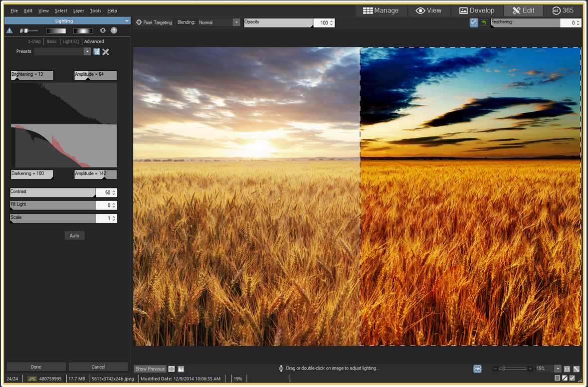Open the Blending mode dropdown
The height and width of the screenshot is (387, 588).
pos(236,22)
